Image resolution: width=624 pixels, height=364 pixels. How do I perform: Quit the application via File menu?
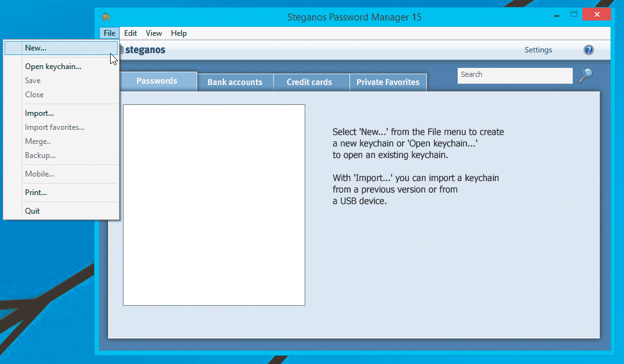[32, 211]
